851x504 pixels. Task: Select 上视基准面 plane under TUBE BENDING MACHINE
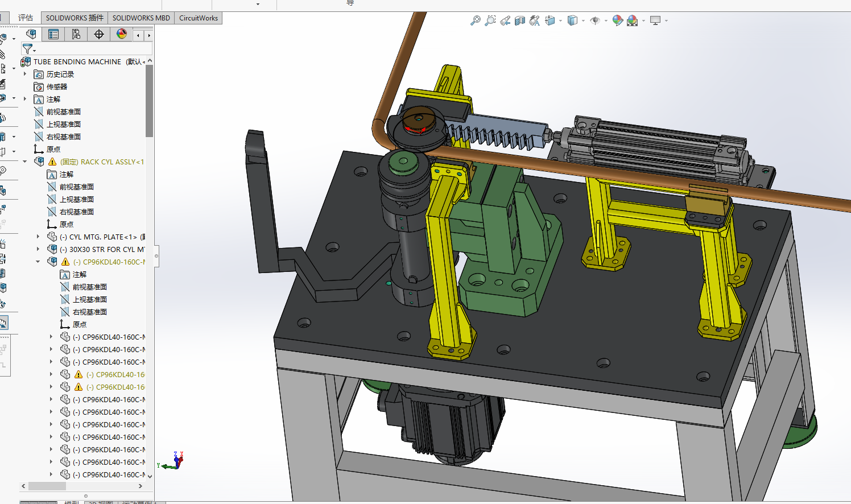pos(63,124)
